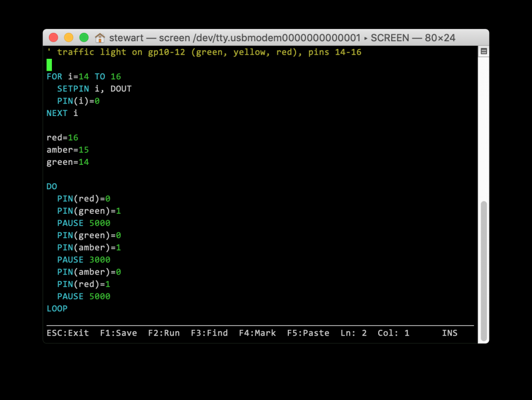The image size is (532, 400).
Task: Click the split pane icon above the scrollbar
Action: [483, 51]
